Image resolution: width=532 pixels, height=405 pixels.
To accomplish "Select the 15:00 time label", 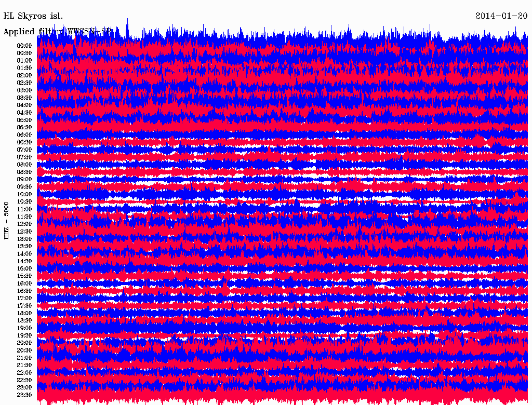I will coord(24,268).
